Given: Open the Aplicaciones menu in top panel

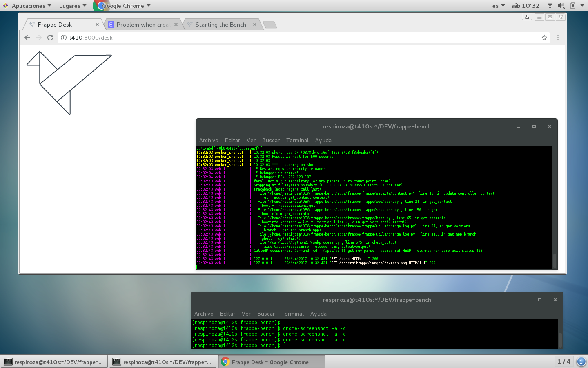Looking at the screenshot, I should 27,6.
